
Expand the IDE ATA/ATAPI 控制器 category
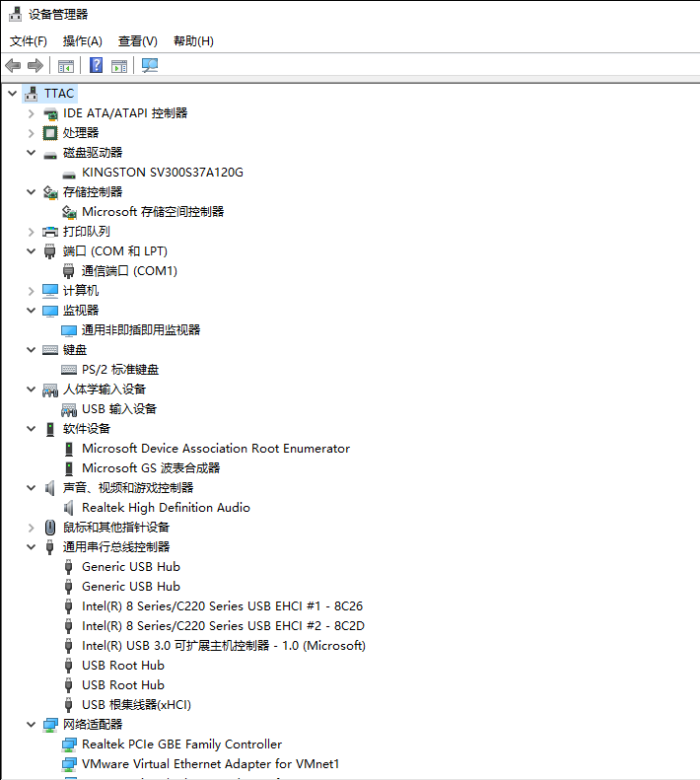[32, 114]
